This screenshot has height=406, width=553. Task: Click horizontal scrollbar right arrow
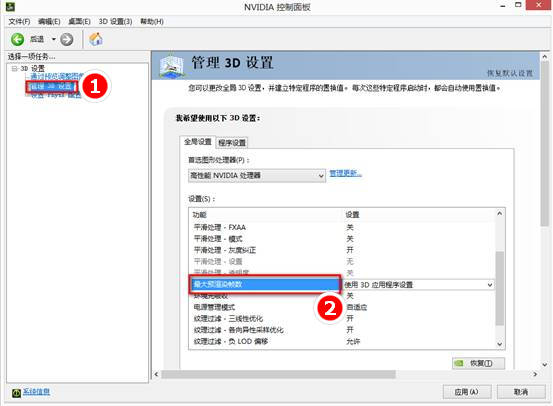click(535, 374)
